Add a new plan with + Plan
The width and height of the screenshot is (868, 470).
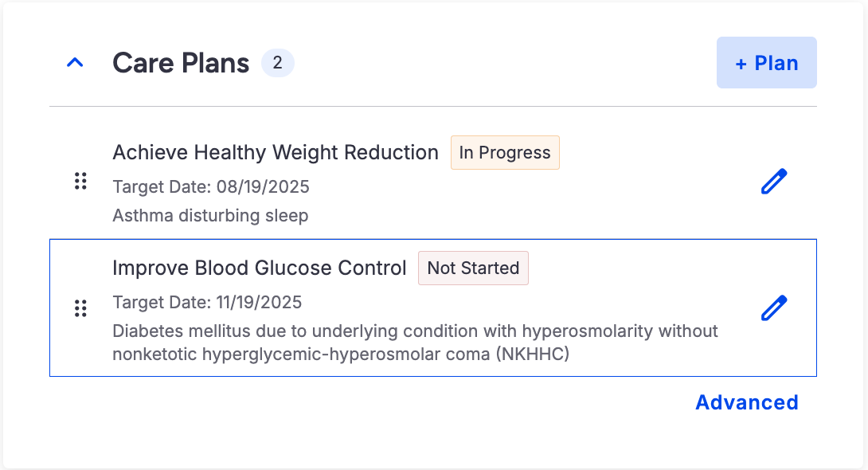tap(766, 63)
